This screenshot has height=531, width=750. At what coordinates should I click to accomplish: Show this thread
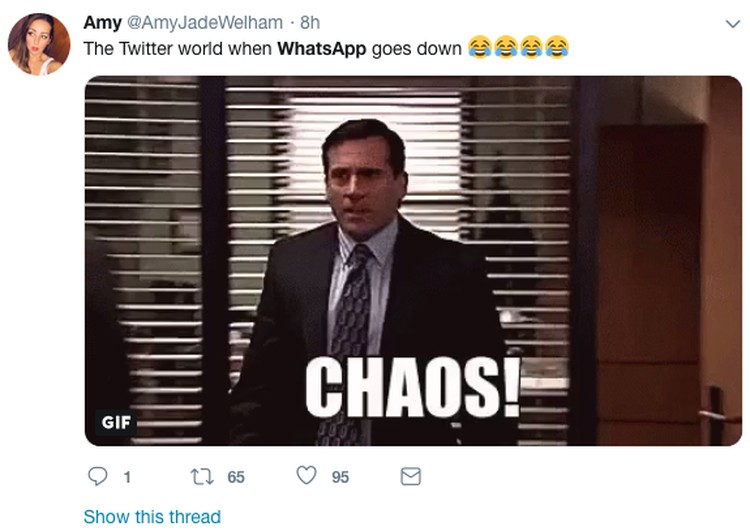click(152, 517)
